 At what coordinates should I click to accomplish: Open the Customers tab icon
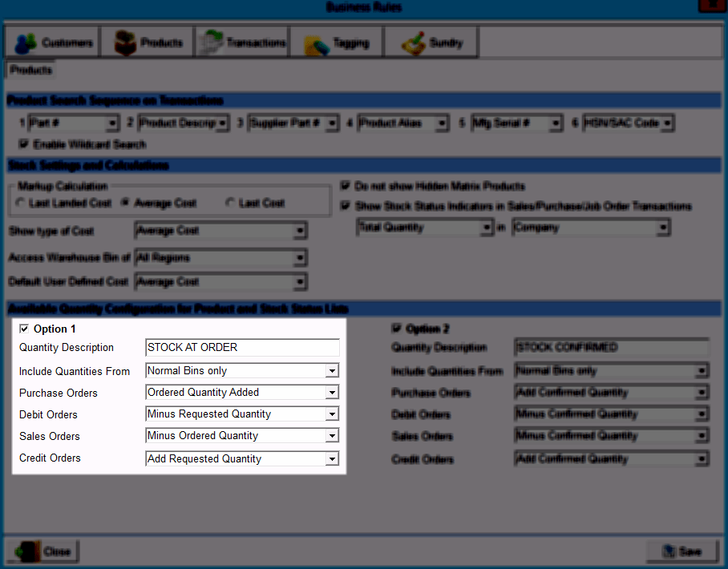click(x=26, y=42)
